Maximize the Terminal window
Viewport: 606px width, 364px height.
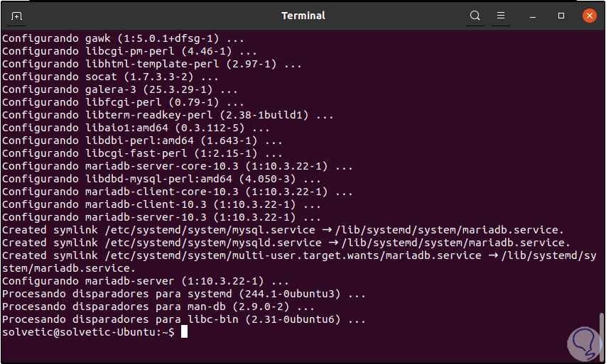click(x=561, y=16)
